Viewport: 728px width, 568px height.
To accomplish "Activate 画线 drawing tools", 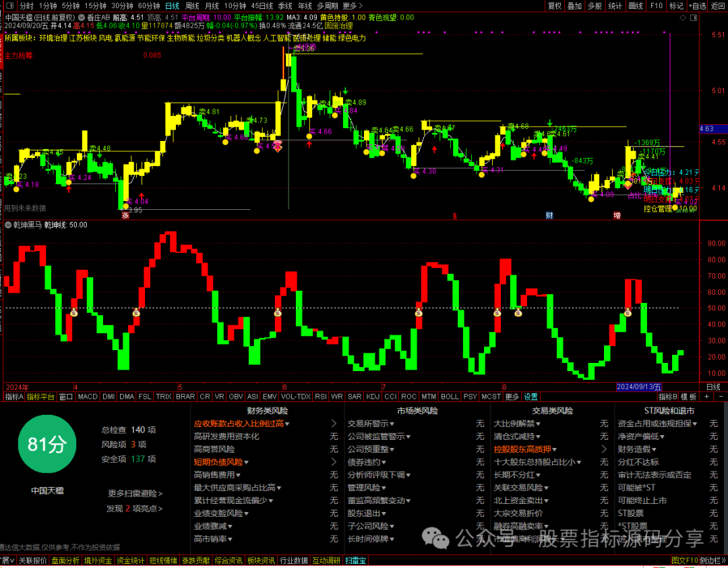I will tap(635, 6).
